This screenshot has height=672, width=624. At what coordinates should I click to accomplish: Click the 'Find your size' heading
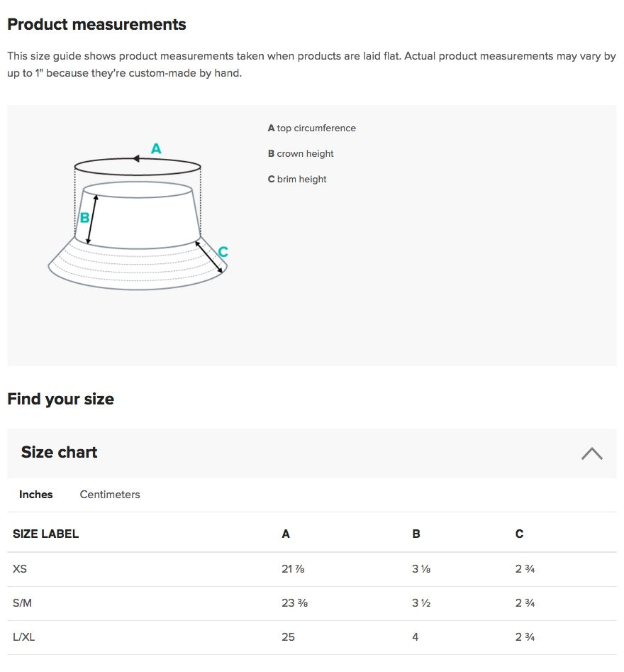click(x=61, y=399)
